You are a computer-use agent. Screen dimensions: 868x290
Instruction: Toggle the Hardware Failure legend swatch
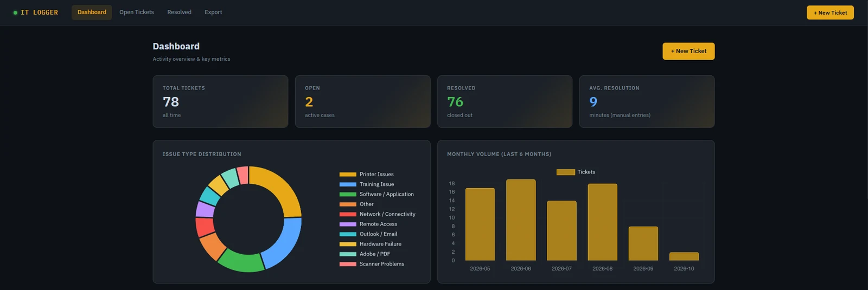point(348,244)
